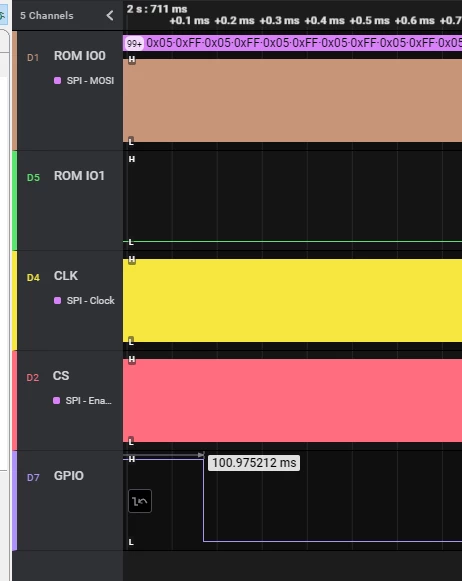The height and width of the screenshot is (581, 462).
Task: Click the ROM IO0 channel label
Action: click(x=80, y=56)
